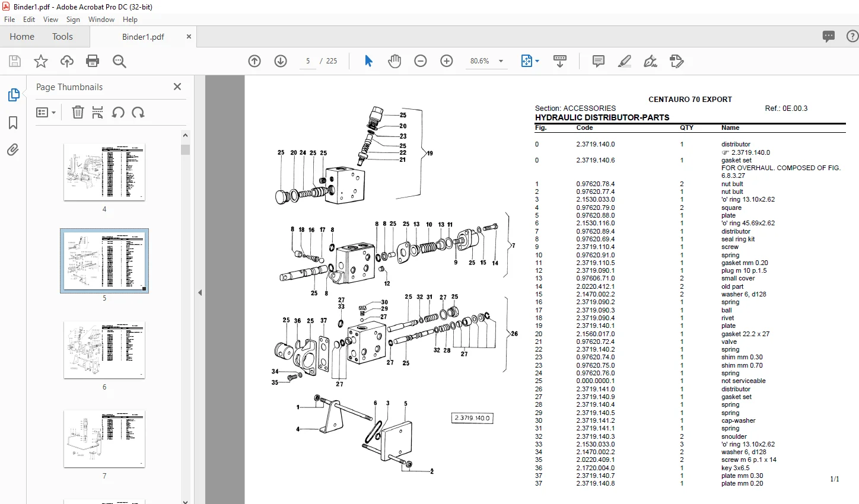Click the Save file icon
859x504 pixels.
coord(15,61)
